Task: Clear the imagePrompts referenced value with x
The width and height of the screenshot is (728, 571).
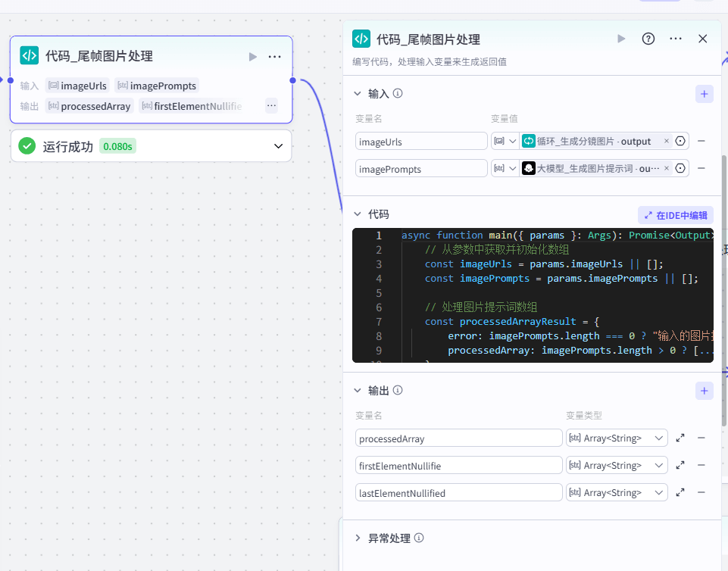Action: click(667, 168)
